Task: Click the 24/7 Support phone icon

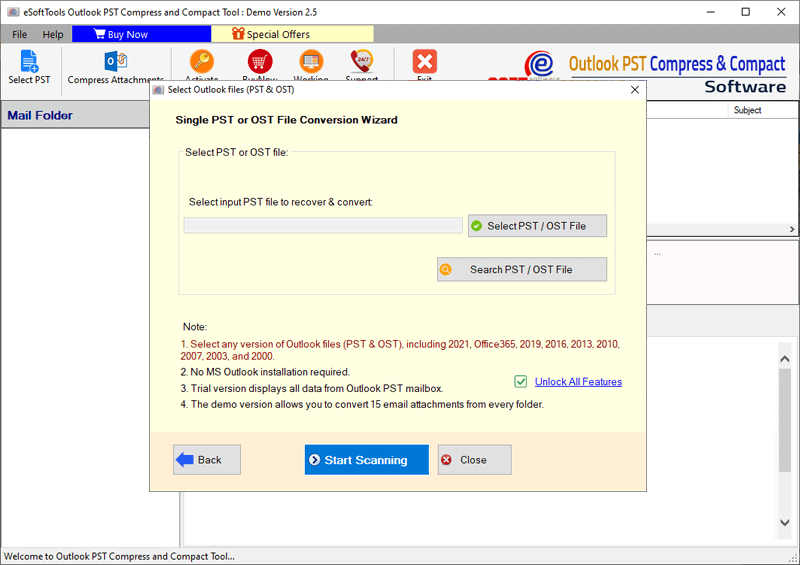Action: coord(362,62)
